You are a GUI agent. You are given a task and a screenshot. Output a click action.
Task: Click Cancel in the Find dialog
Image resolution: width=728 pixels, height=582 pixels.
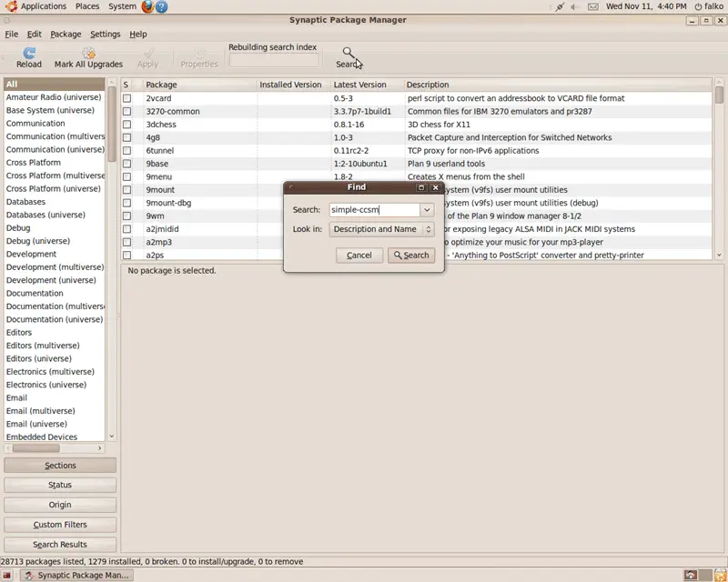tap(359, 256)
